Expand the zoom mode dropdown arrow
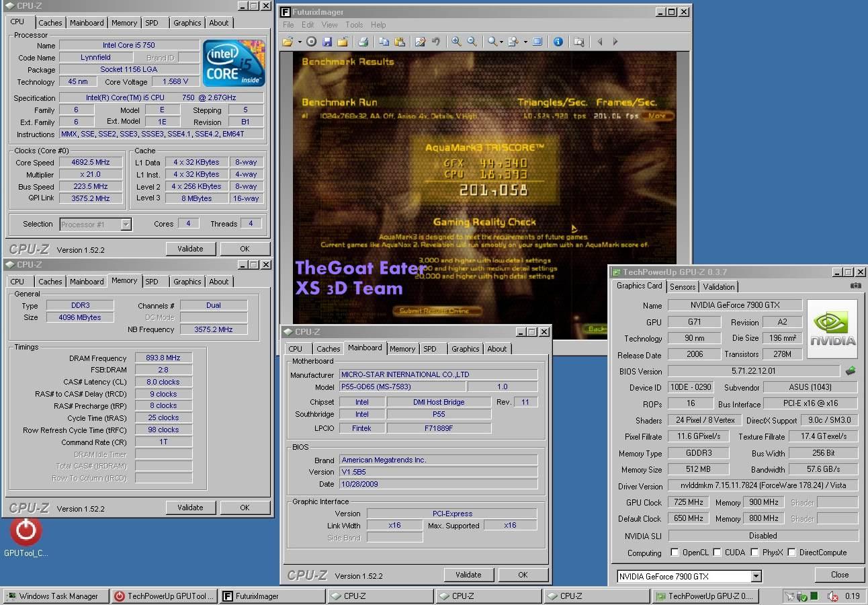 (x=502, y=42)
